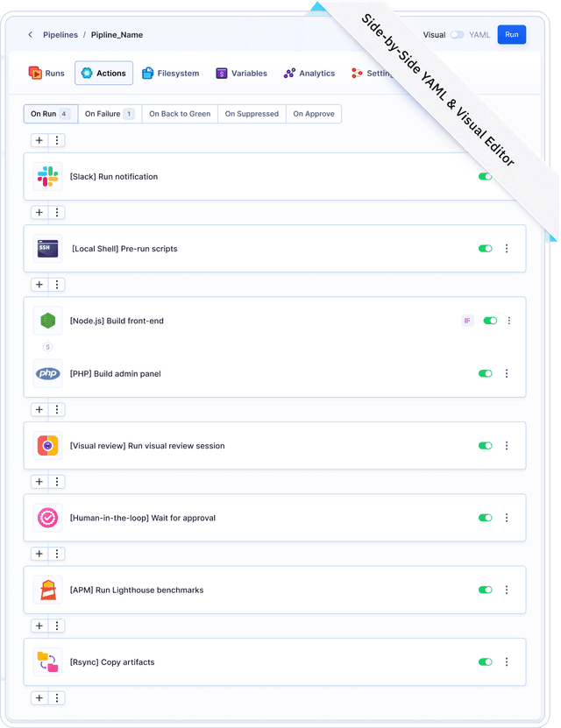Select the Lighthouse icon on APM benchmarks action
561x728 pixels.
pyautogui.click(x=47, y=590)
